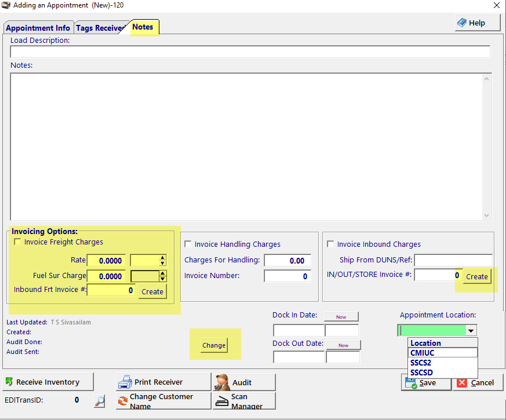
Task: Click the Appointment Location green text field
Action: 432,330
